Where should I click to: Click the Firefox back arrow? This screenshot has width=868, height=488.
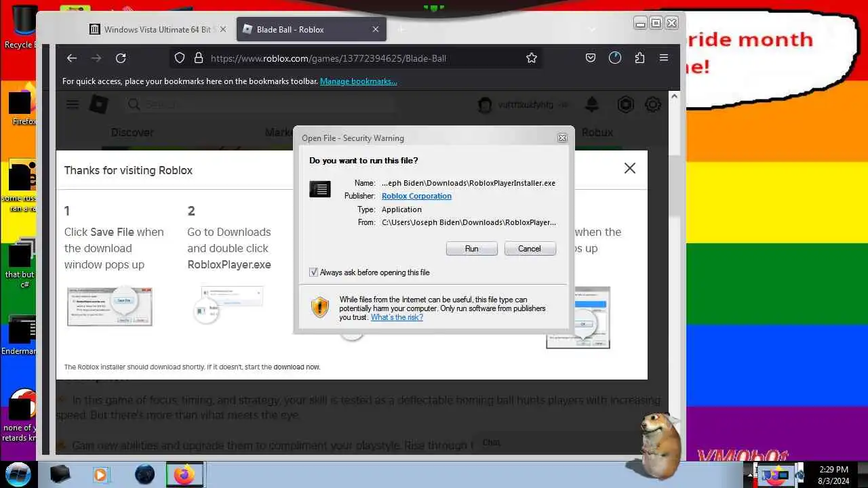(x=72, y=58)
